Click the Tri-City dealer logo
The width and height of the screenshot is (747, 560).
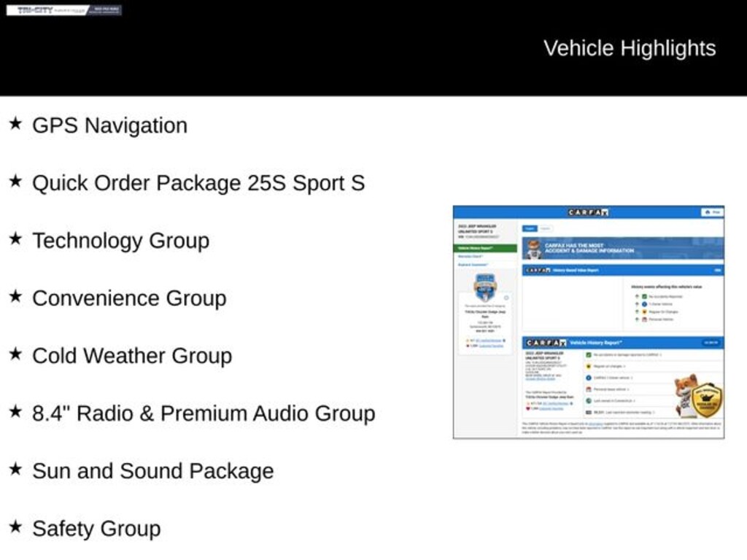point(64,10)
